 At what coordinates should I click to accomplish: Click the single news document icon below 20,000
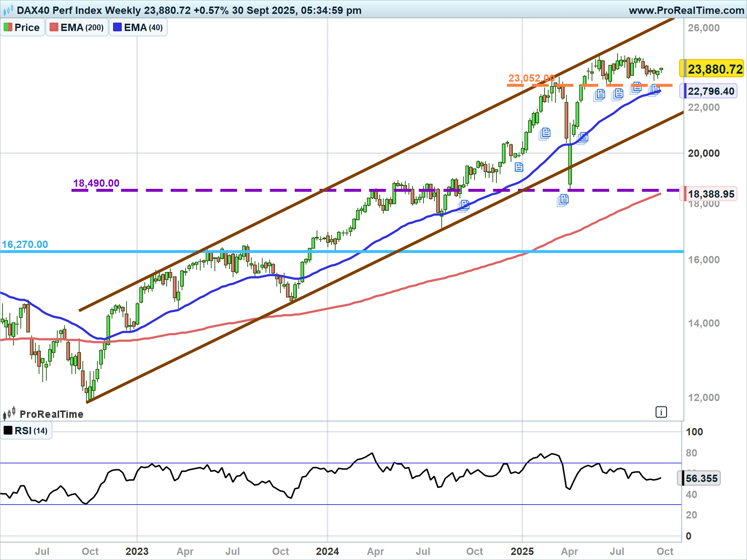click(519, 167)
